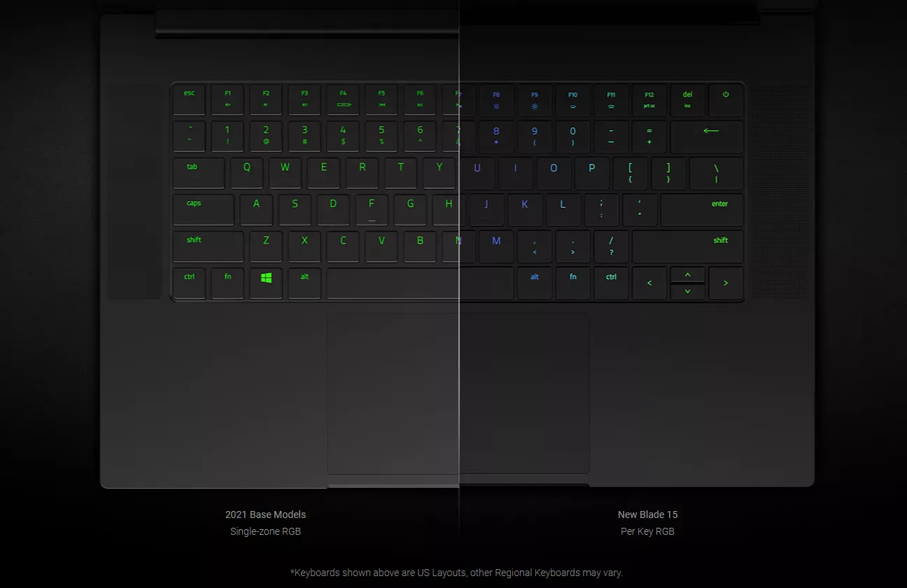The image size is (907, 588).
Task: Click the Single-zone RGB caption
Action: (265, 531)
